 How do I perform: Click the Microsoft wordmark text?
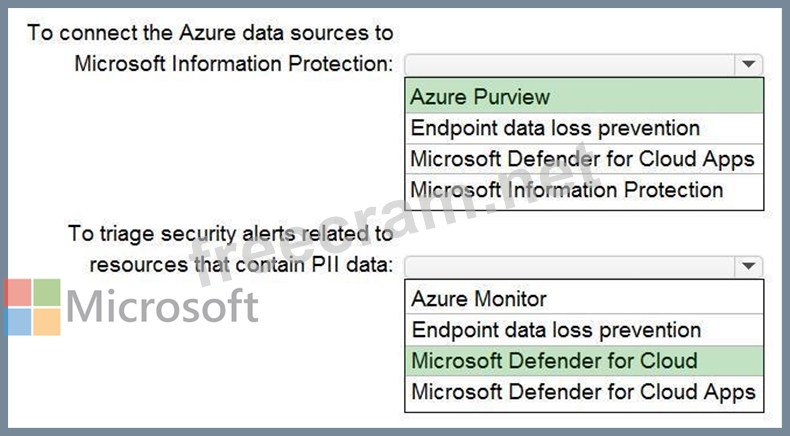pos(162,306)
